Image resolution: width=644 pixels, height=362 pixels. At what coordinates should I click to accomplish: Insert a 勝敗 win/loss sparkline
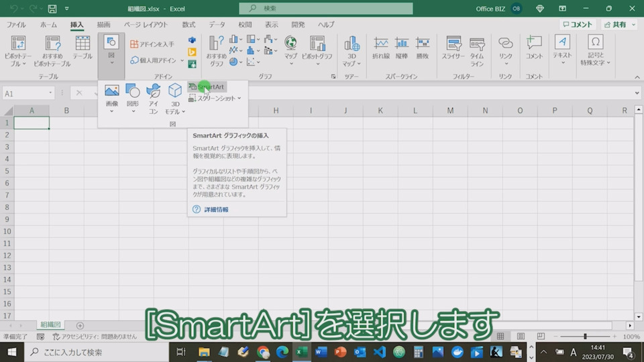(423, 48)
